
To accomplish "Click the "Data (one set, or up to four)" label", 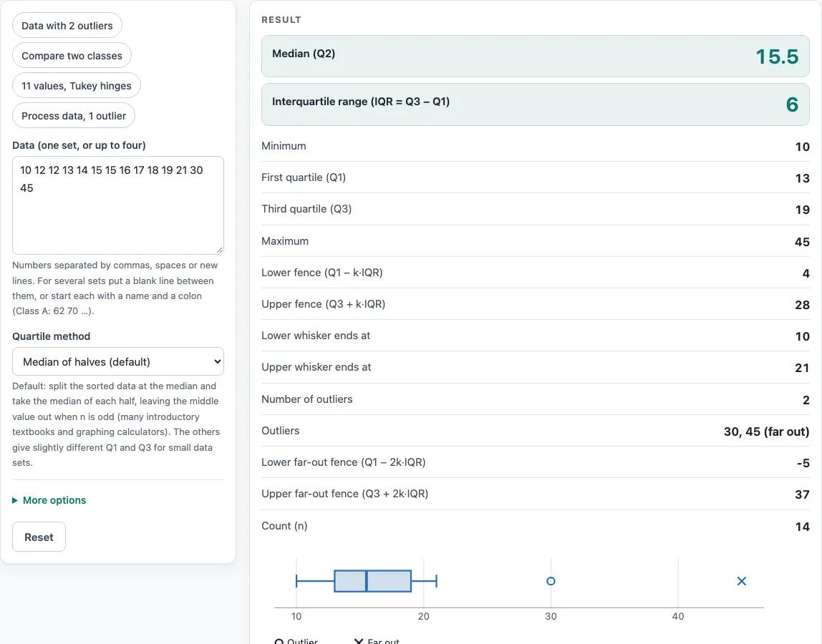I will [79, 145].
